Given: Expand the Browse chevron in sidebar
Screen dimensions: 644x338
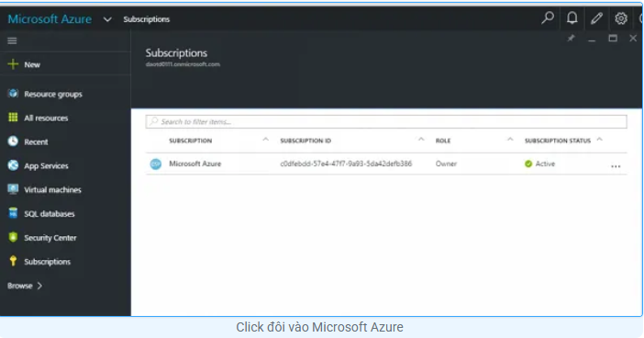Looking at the screenshot, I should click(39, 286).
